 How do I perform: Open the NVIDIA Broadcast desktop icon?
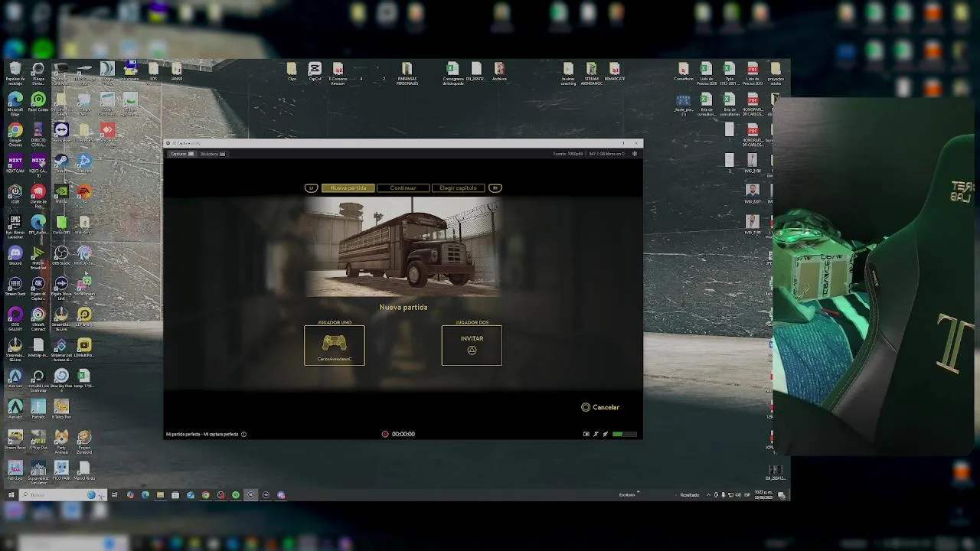pyautogui.click(x=38, y=258)
